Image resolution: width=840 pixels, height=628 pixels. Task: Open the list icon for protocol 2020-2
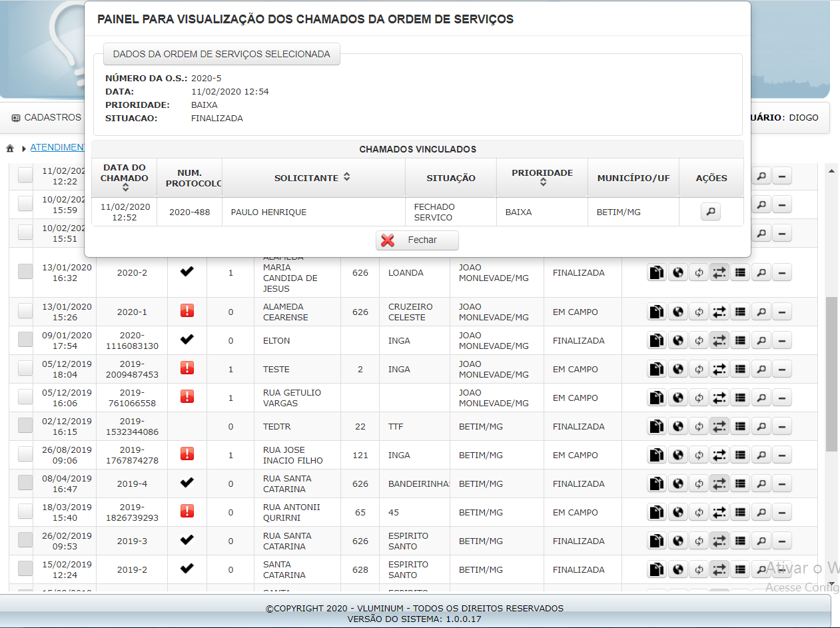coord(740,272)
